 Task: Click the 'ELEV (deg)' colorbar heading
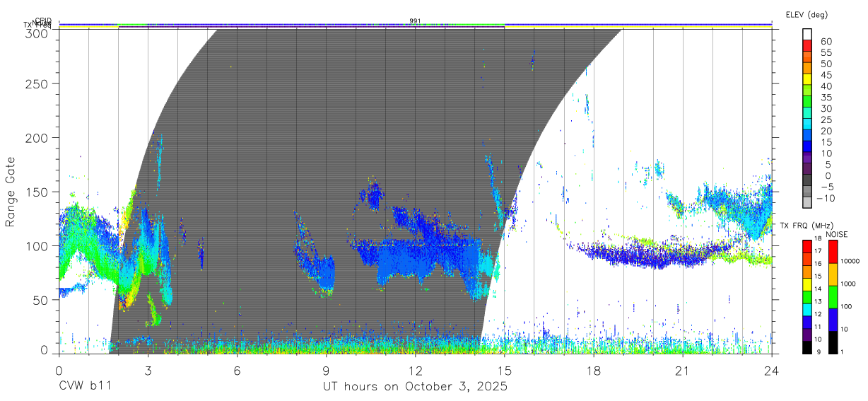806,14
